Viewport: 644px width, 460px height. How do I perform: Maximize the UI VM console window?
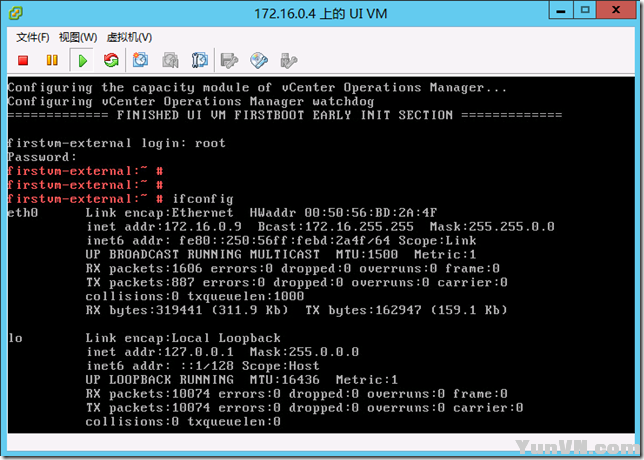(x=585, y=10)
